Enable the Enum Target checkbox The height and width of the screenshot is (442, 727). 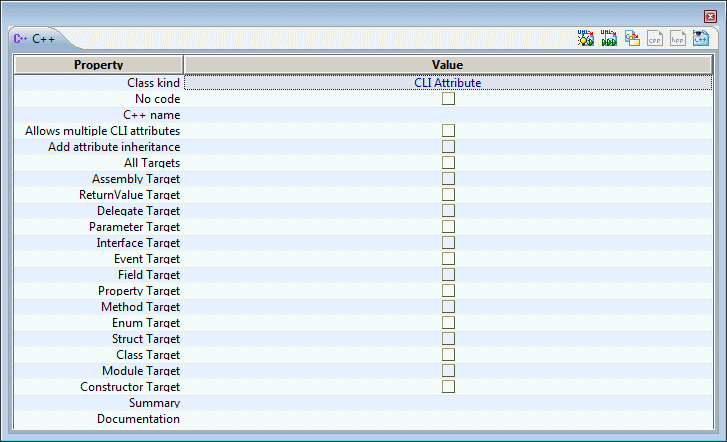pyautogui.click(x=448, y=323)
